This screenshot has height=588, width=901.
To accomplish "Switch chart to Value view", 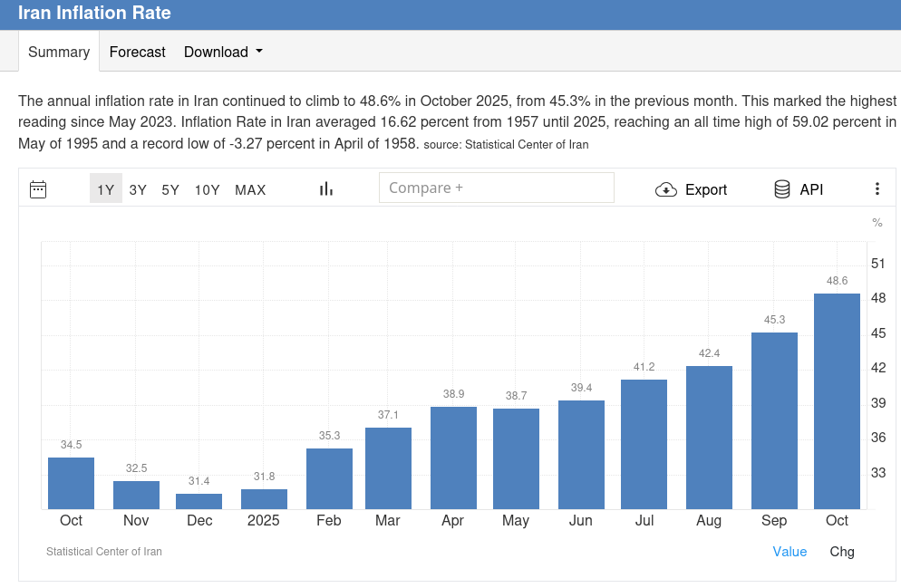I will [790, 551].
